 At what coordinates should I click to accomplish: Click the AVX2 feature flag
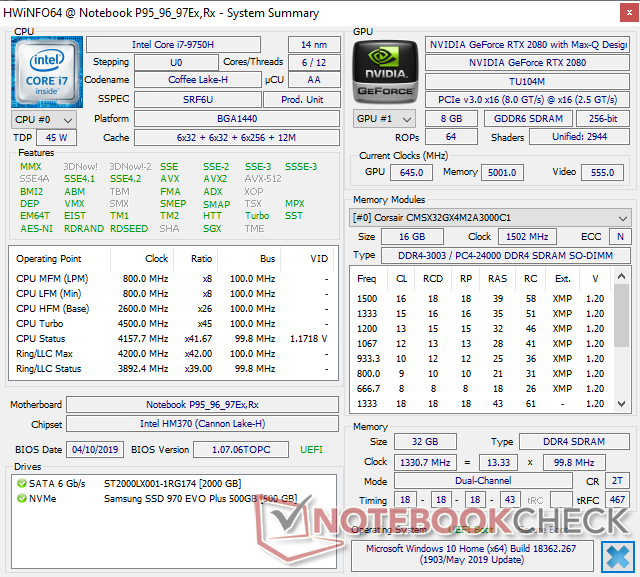pos(216,179)
